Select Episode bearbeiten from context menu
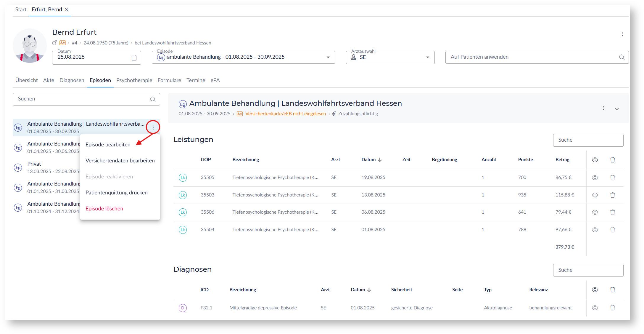 point(108,145)
